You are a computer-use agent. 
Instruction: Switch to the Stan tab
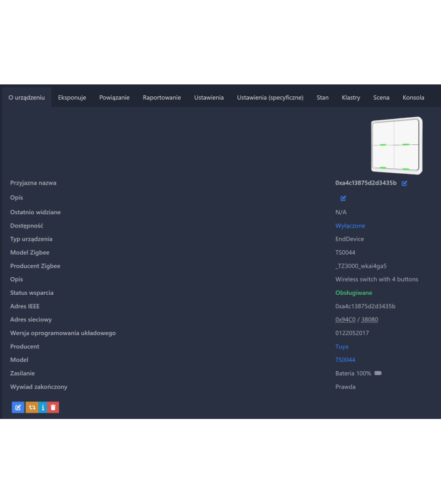pos(323,98)
